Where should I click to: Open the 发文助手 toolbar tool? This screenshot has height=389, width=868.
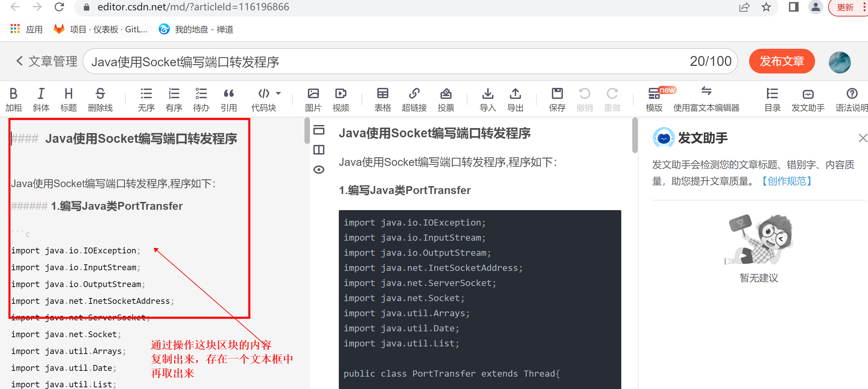click(x=808, y=100)
